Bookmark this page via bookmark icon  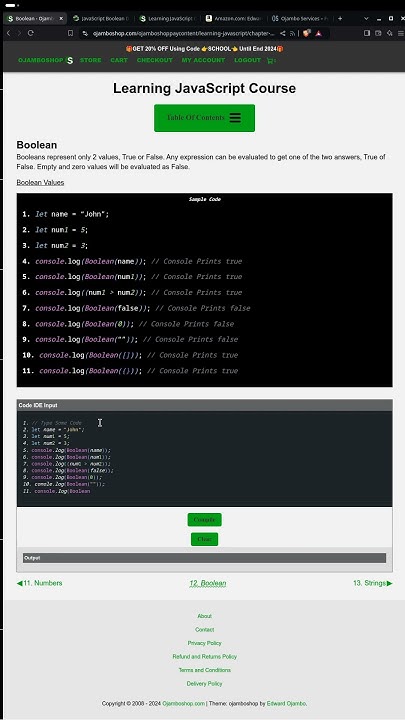[70, 33]
